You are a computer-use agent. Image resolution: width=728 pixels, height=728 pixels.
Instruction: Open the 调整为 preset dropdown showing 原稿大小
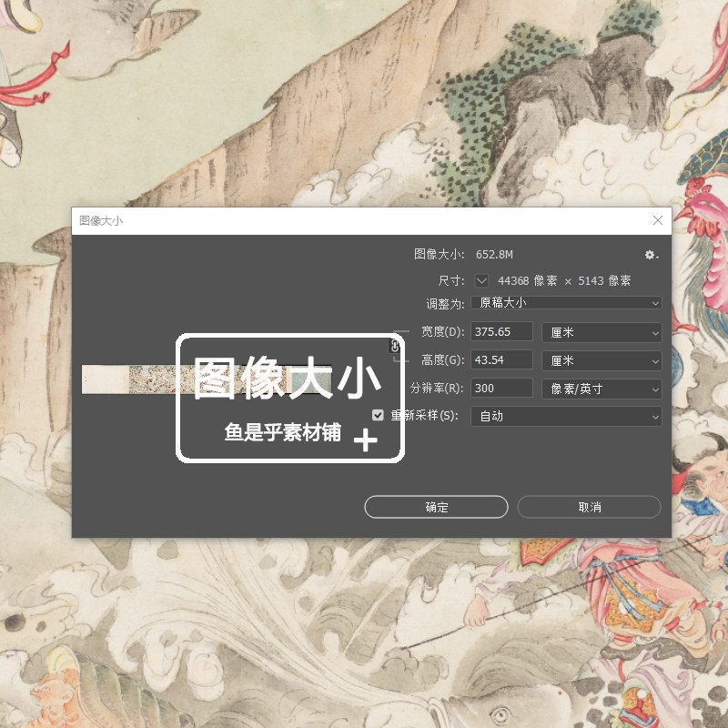(x=564, y=304)
